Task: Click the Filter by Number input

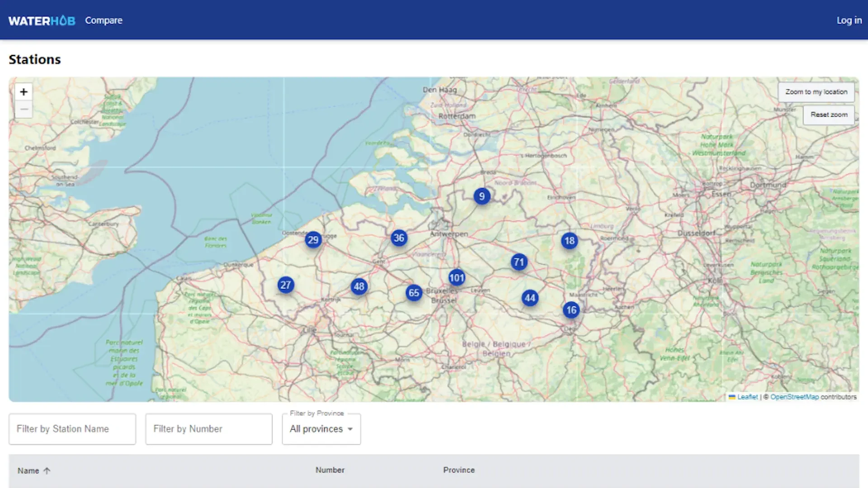Action: pyautogui.click(x=209, y=429)
